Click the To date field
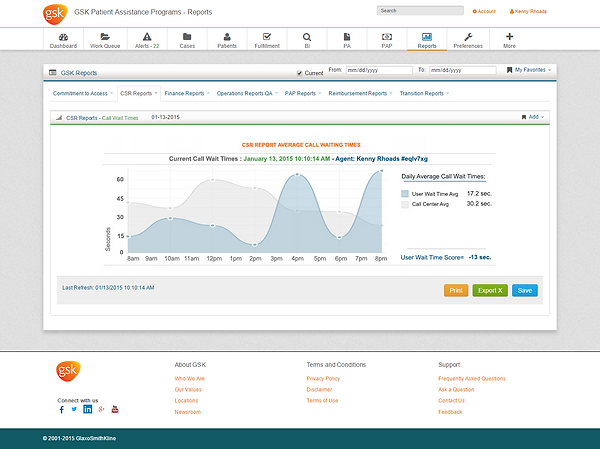 coord(463,70)
